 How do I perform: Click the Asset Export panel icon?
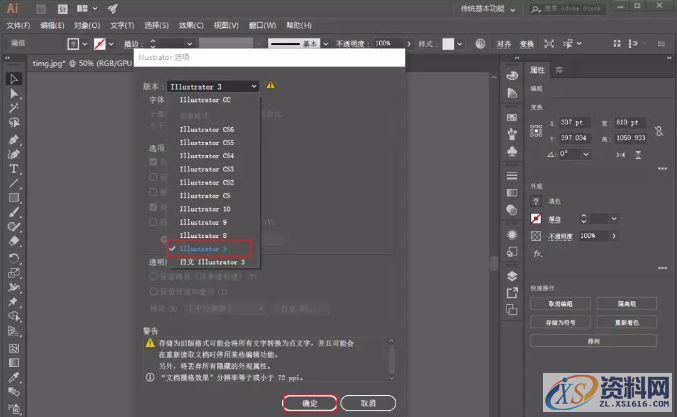pos(512,293)
